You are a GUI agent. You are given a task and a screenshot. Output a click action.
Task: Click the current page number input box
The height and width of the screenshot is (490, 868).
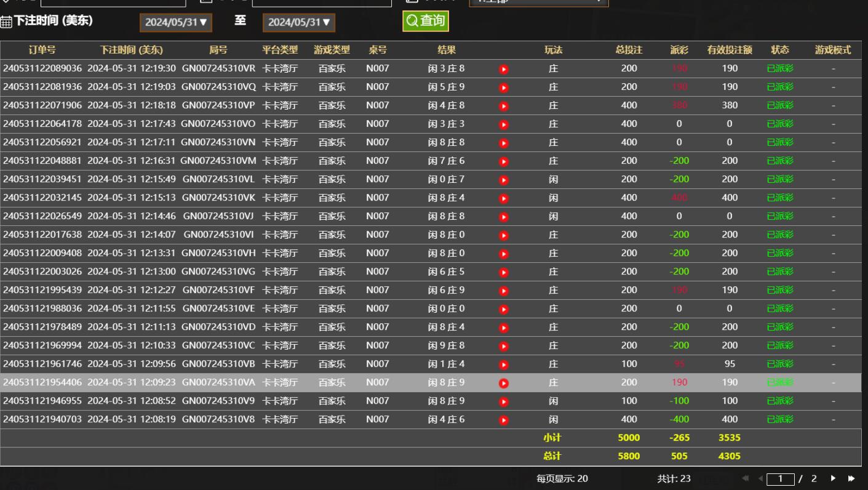pyautogui.click(x=781, y=478)
